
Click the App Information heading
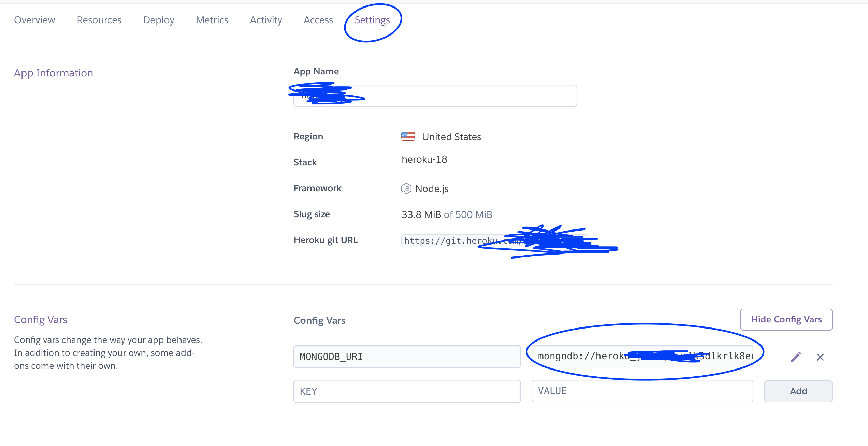54,73
